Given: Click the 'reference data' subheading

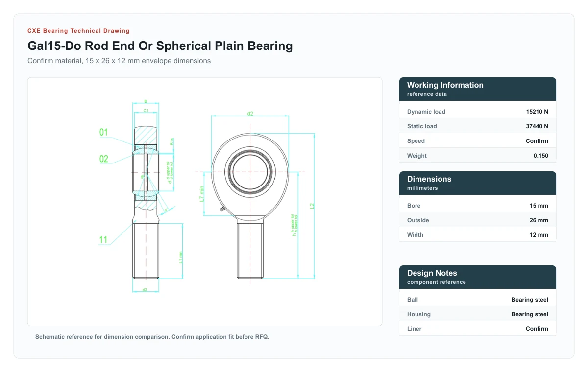Looking at the screenshot, I should tap(427, 94).
